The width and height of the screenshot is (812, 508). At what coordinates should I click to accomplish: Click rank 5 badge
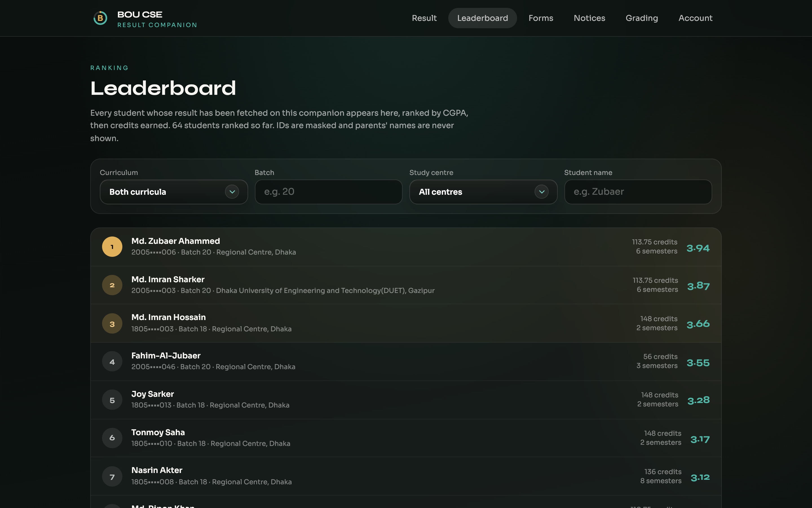pyautogui.click(x=112, y=400)
